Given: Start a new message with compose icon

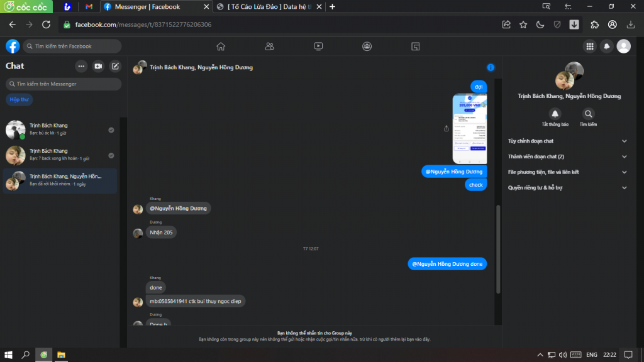Looking at the screenshot, I should pyautogui.click(x=115, y=66).
